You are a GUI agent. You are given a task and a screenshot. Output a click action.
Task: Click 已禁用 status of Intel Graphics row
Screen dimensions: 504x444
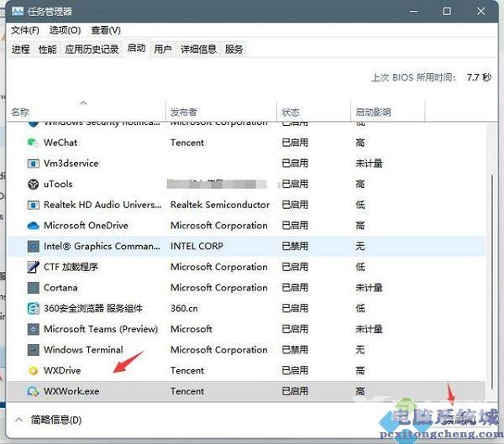pos(295,246)
